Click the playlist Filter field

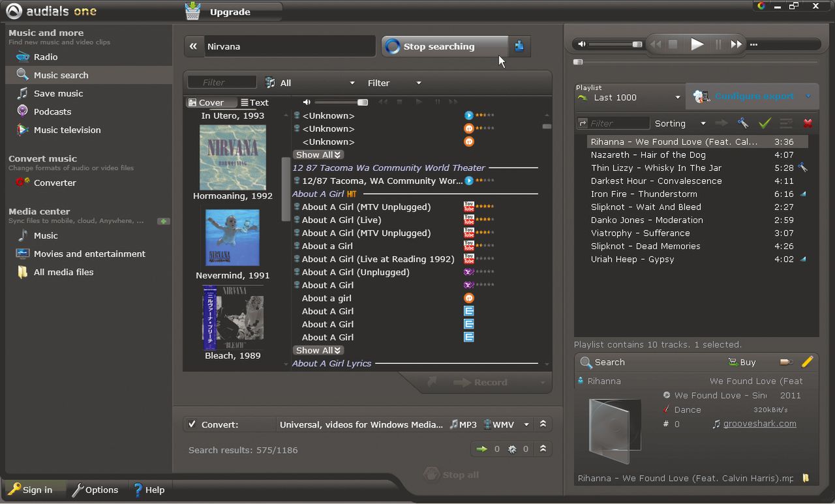(620, 123)
